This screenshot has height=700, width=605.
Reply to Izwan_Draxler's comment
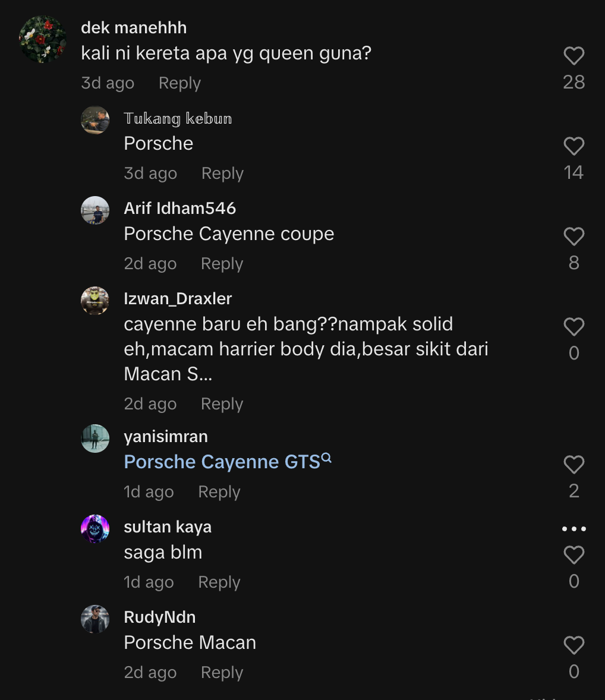(x=222, y=404)
